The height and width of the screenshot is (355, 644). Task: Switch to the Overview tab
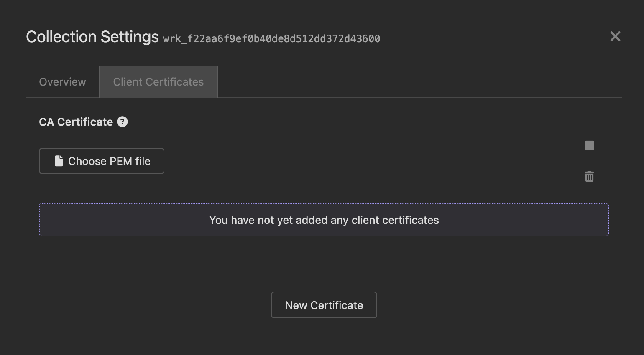click(x=62, y=82)
